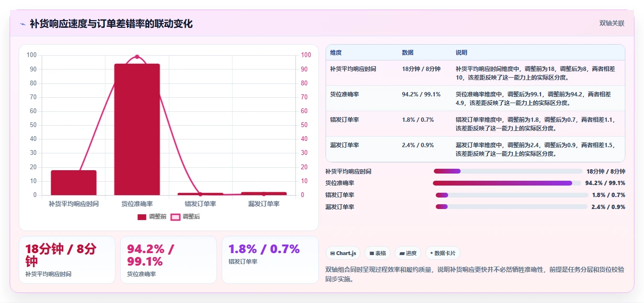Click the purple 1.8% / 0.7% data card
Viewport: 644px width, 303px height.
tap(270, 260)
